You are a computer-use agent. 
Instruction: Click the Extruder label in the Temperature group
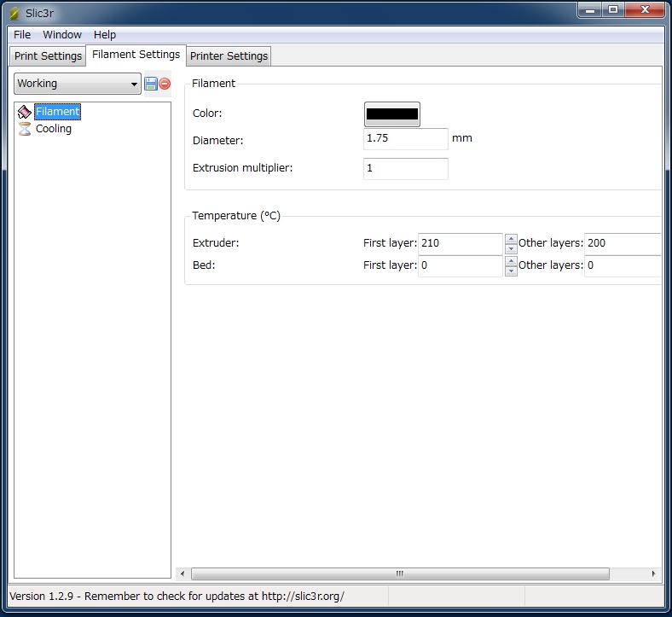216,243
